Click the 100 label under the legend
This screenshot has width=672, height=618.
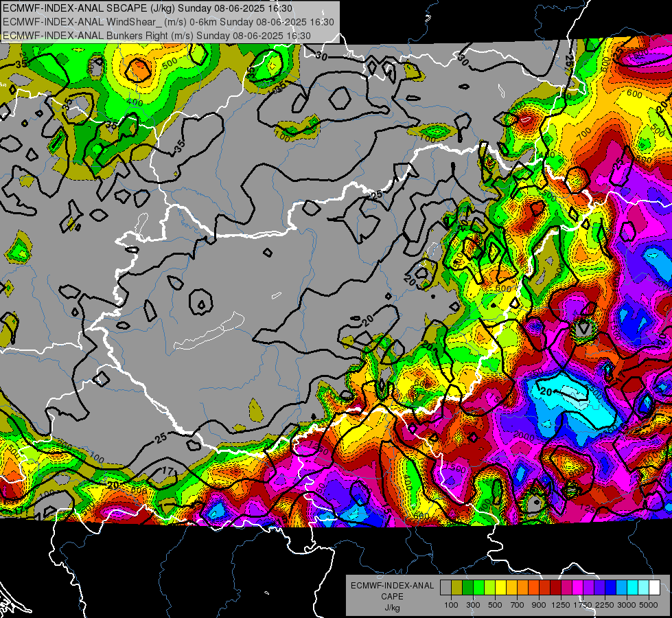[x=451, y=605]
